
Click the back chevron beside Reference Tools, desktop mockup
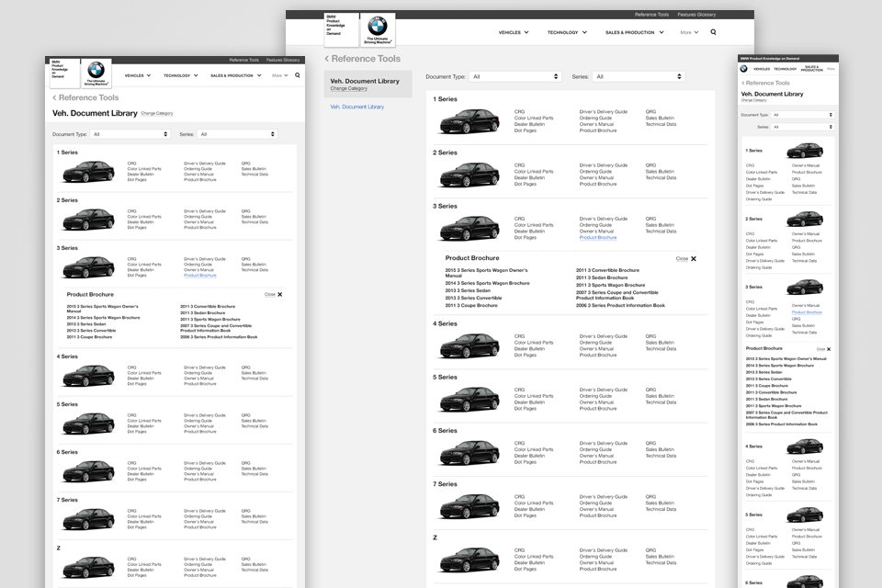click(327, 59)
